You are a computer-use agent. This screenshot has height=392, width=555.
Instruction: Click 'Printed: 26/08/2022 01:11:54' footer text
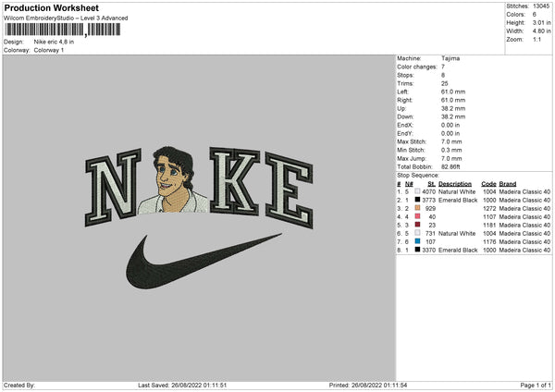pyautogui.click(x=368, y=385)
